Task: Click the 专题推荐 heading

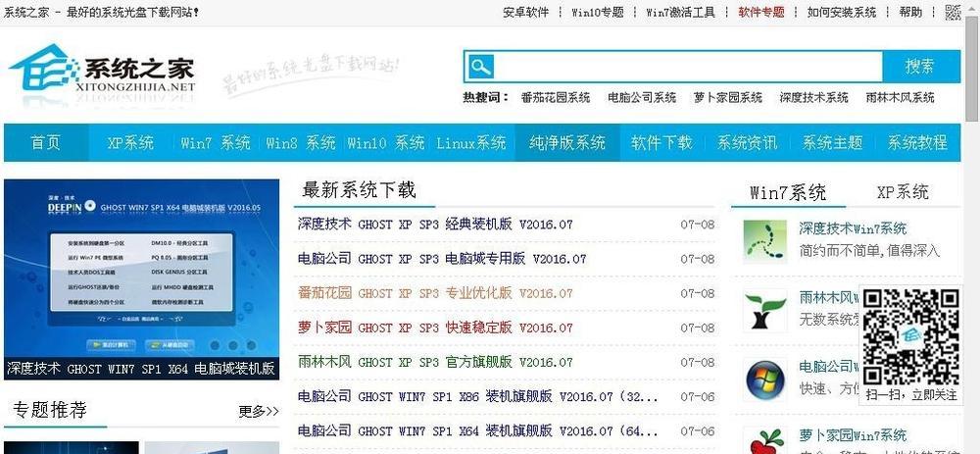Action: pyautogui.click(x=49, y=410)
